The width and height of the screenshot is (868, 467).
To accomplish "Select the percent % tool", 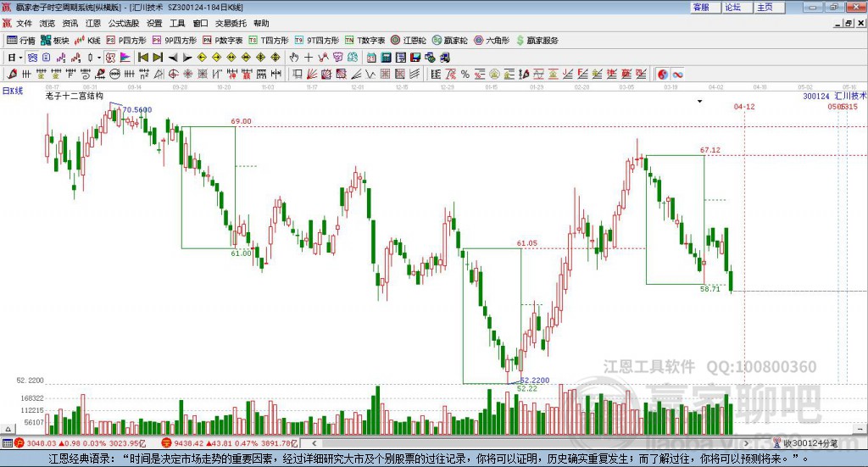I will click(465, 74).
